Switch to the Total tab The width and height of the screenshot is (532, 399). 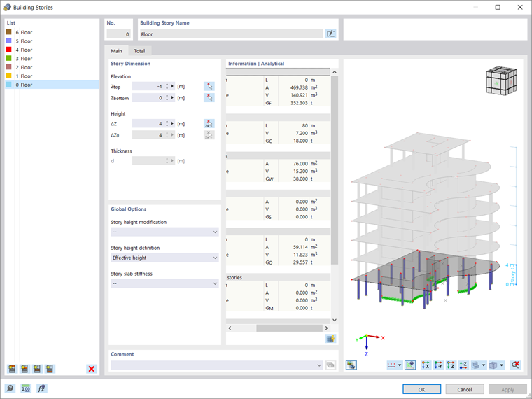point(139,51)
